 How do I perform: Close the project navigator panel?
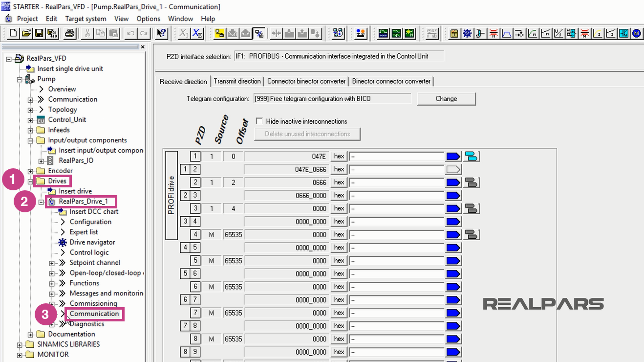[143, 47]
